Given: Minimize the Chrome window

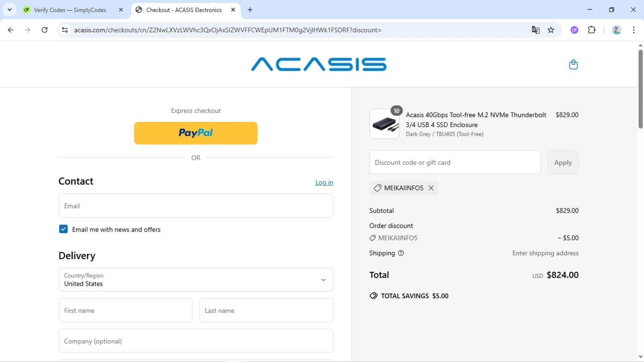Looking at the screenshot, I should click(x=590, y=9).
